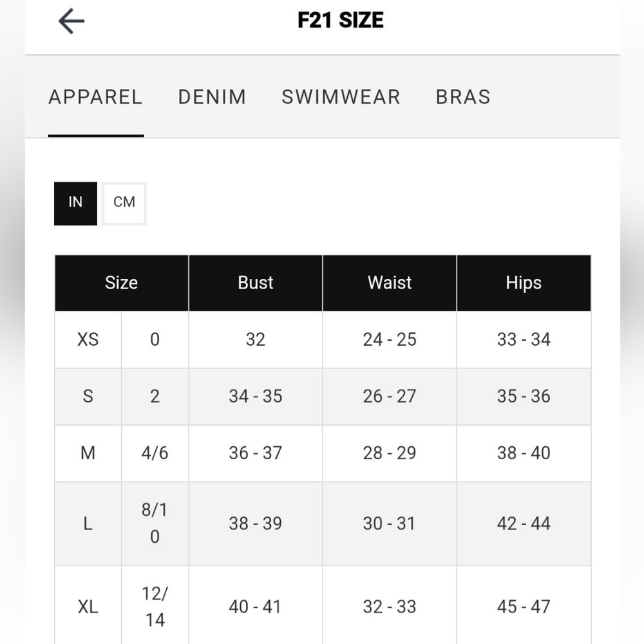The width and height of the screenshot is (644, 644).
Task: Click the 4/6 numeric size cell
Action: pyautogui.click(x=155, y=453)
